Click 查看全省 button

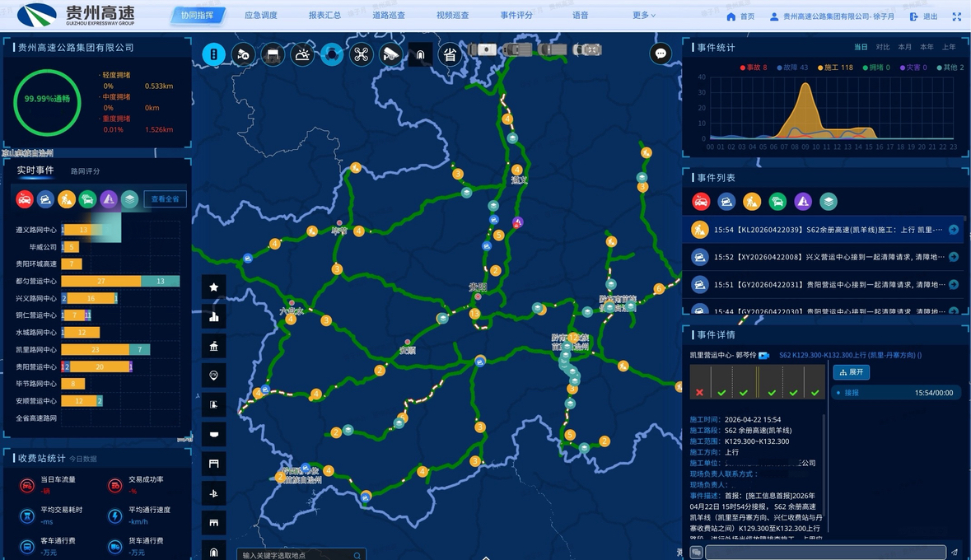pyautogui.click(x=165, y=198)
